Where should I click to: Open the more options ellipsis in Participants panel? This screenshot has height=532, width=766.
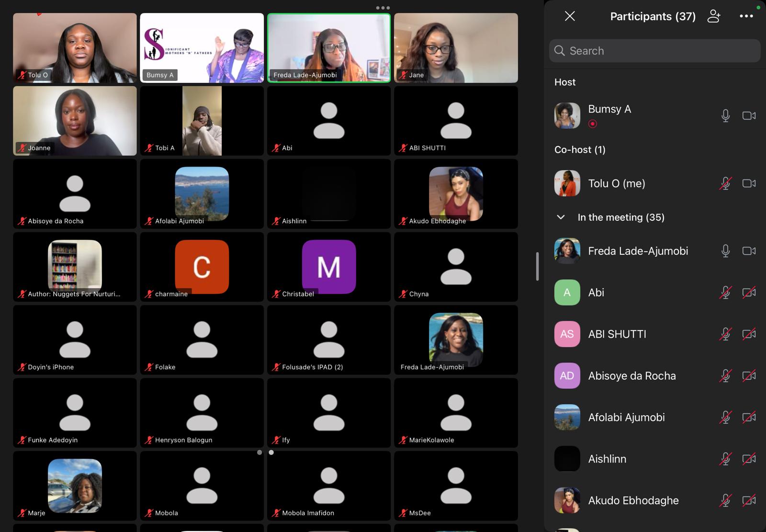click(x=746, y=16)
